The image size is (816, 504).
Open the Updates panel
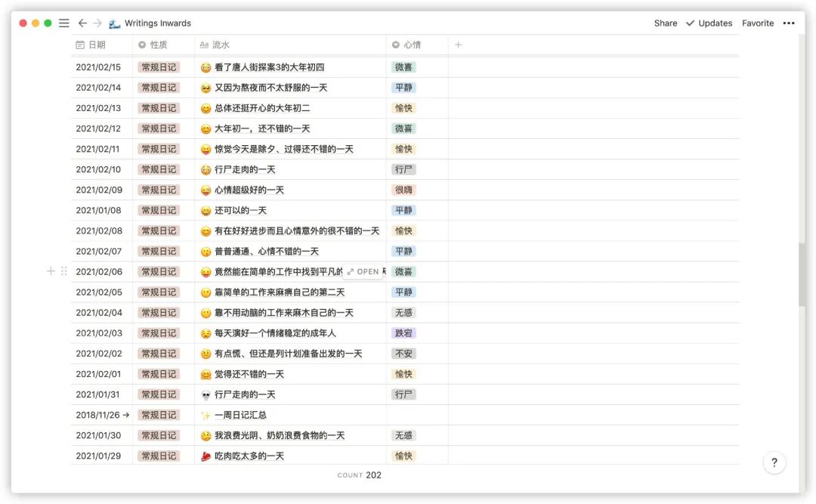(709, 23)
